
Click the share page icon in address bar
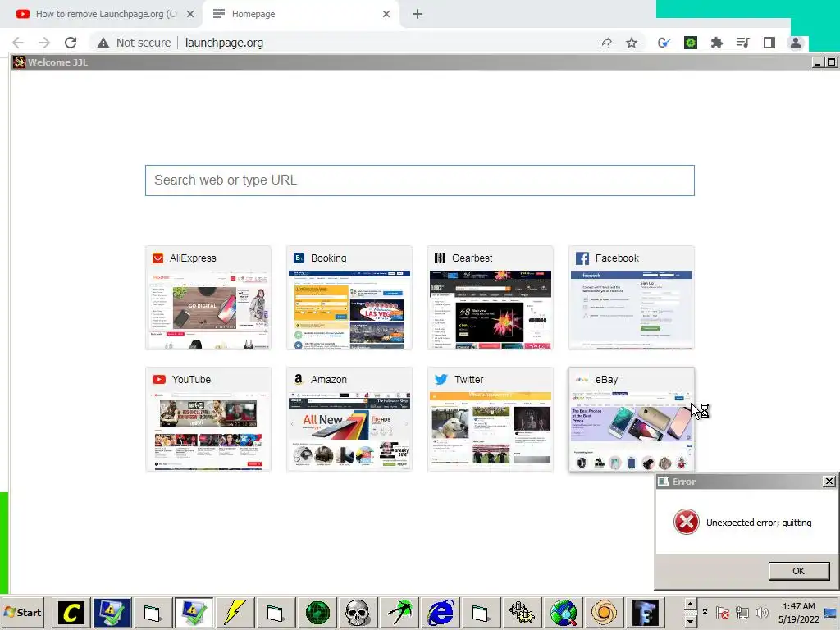(605, 43)
